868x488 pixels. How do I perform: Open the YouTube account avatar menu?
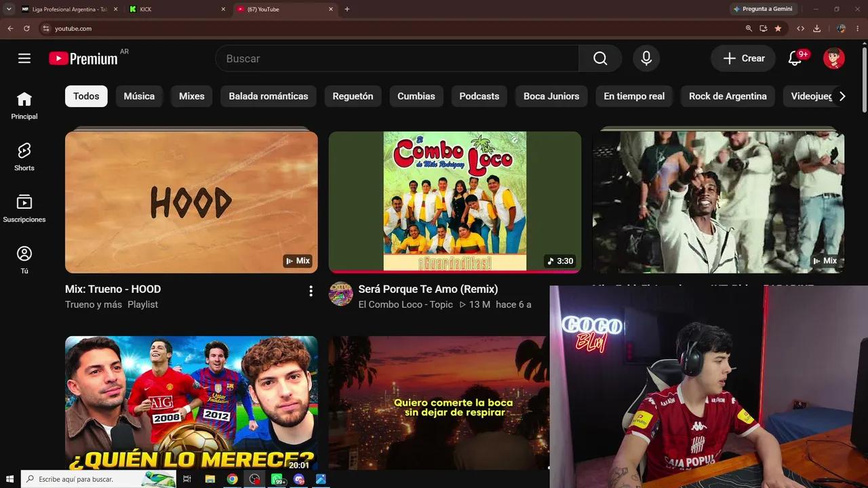point(834,58)
